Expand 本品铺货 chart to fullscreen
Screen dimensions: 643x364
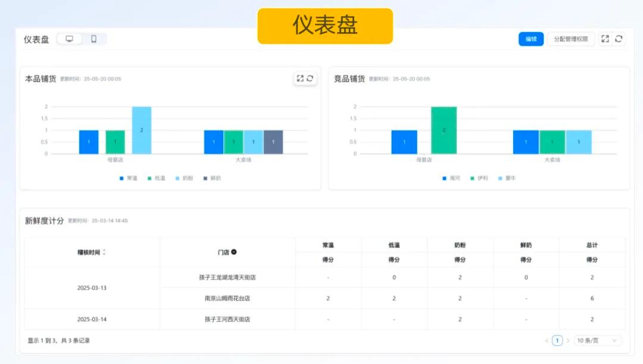(x=300, y=79)
